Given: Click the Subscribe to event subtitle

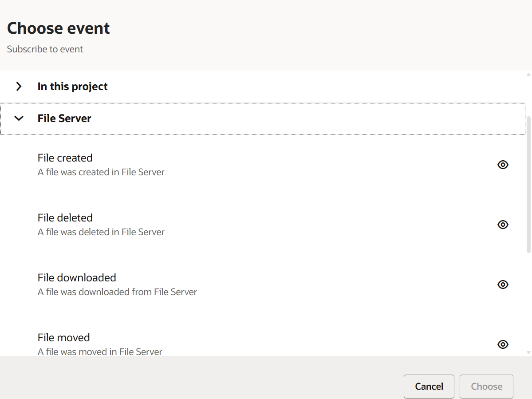Looking at the screenshot, I should 45,49.
